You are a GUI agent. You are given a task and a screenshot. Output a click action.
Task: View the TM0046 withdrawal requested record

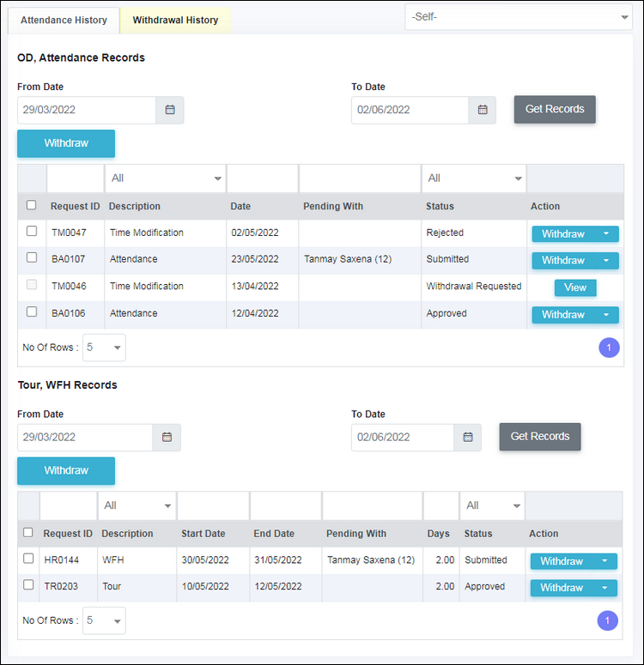click(575, 287)
